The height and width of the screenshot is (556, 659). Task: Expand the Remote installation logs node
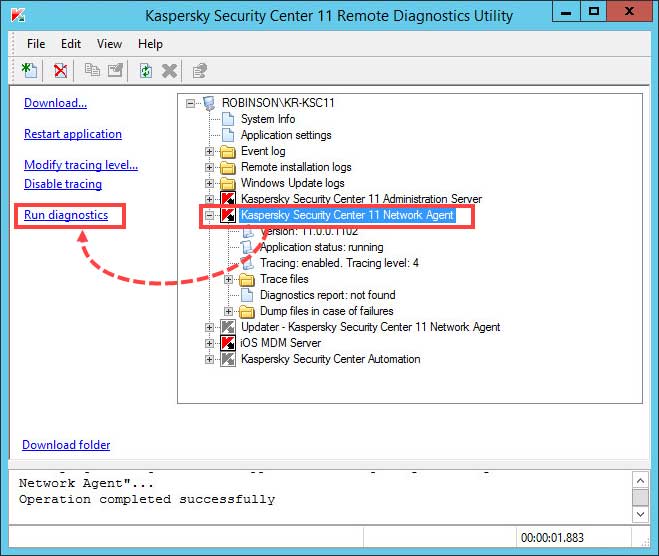click(209, 167)
